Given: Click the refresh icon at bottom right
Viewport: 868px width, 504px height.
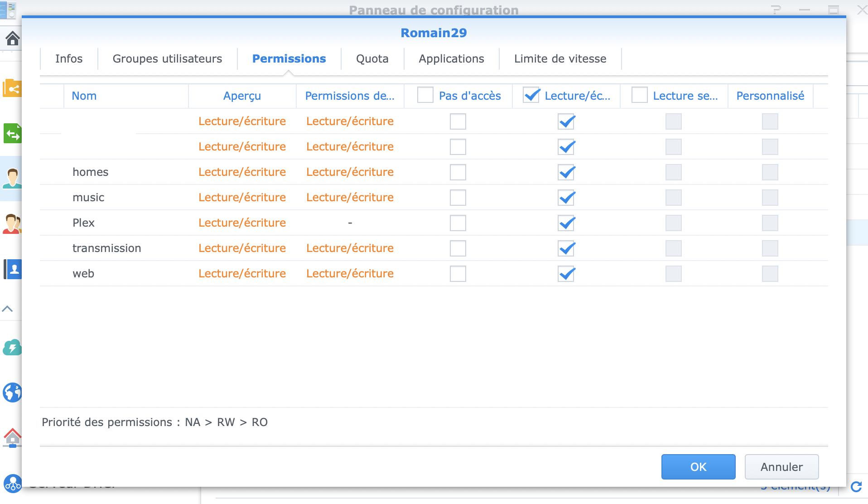Looking at the screenshot, I should click(x=856, y=487).
